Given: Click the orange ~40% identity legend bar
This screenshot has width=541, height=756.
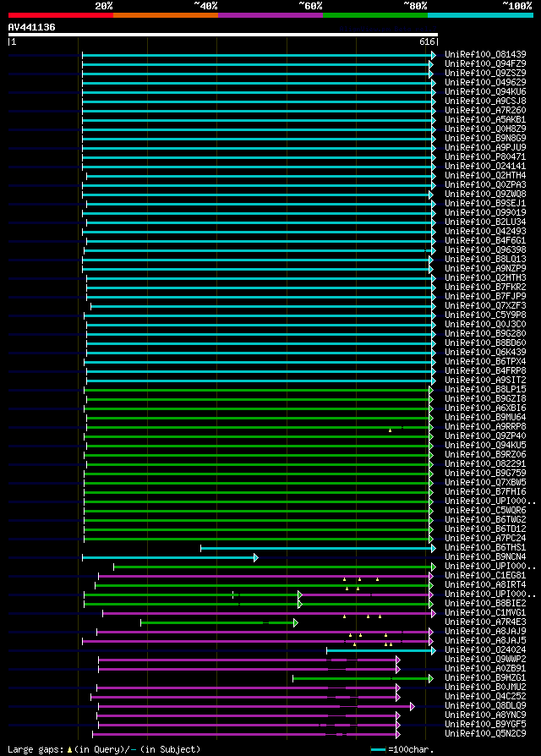Looking at the screenshot, I should (166, 15).
